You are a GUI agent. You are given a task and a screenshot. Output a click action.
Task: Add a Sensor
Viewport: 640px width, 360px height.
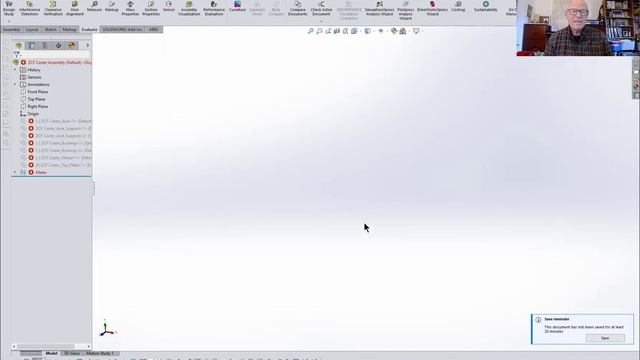coord(169,7)
